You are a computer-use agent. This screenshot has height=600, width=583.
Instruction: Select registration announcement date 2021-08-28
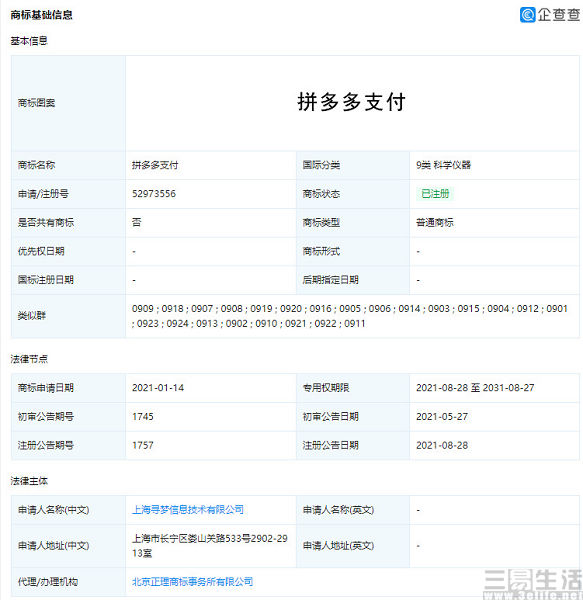tap(442, 445)
